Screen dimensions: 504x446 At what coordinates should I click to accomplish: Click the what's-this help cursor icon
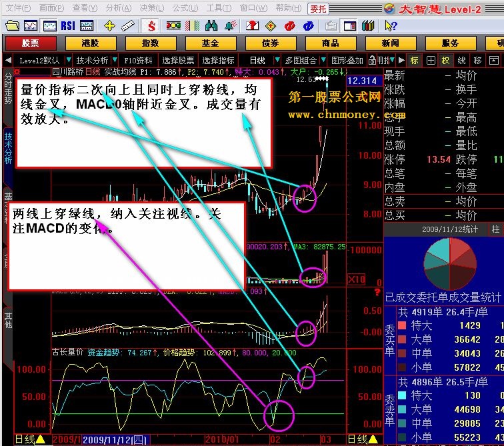pyautogui.click(x=391, y=26)
